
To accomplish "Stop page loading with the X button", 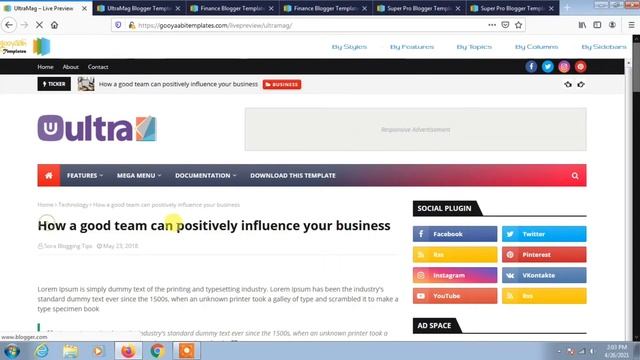I will pyautogui.click(x=39, y=25).
